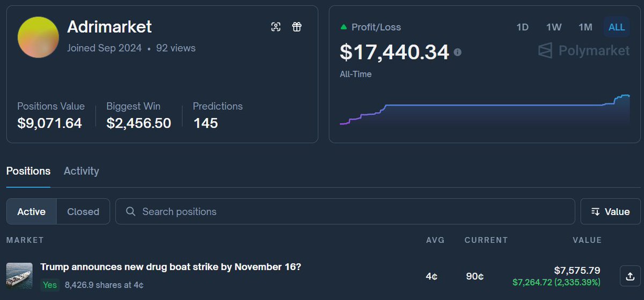Click the green $7,264.72 gain text
644x300 pixels.
[557, 282]
